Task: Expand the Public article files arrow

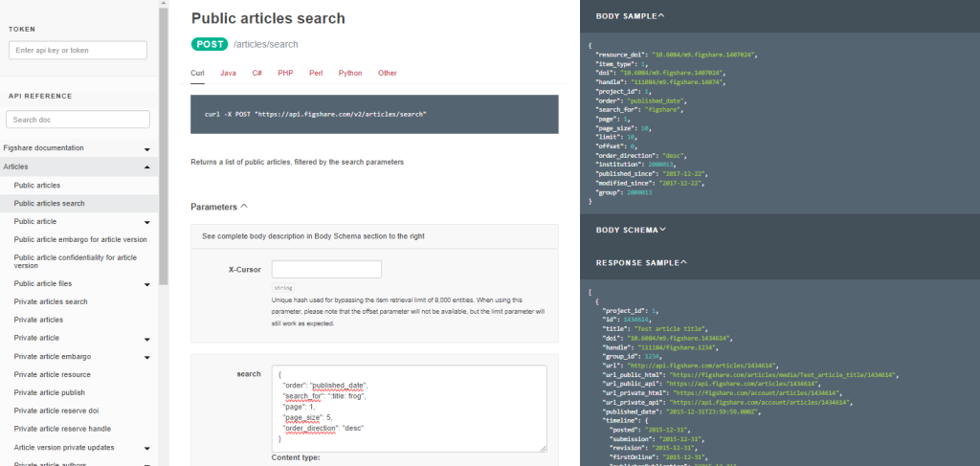Action: (146, 284)
